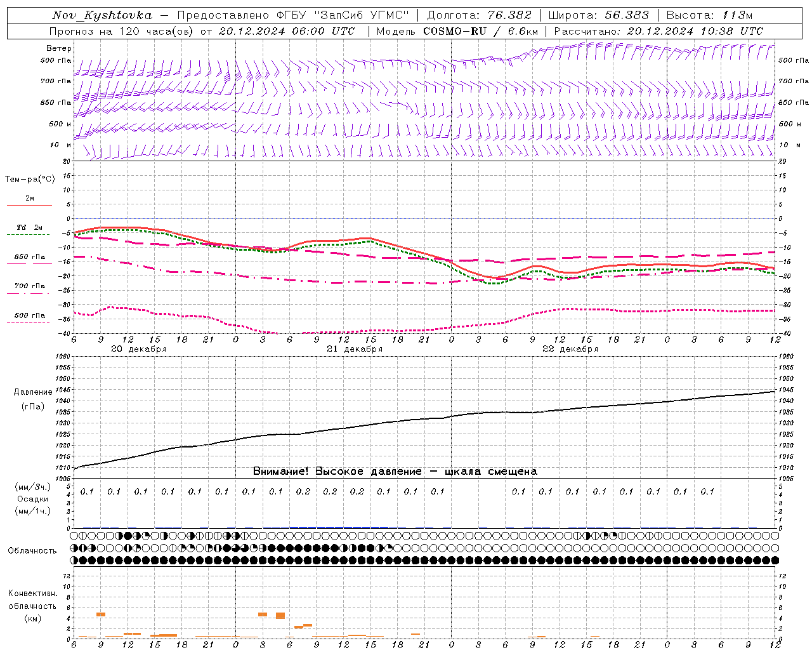Click the 21 декабря date label
This screenshot has height=650, width=812.
[355, 349]
